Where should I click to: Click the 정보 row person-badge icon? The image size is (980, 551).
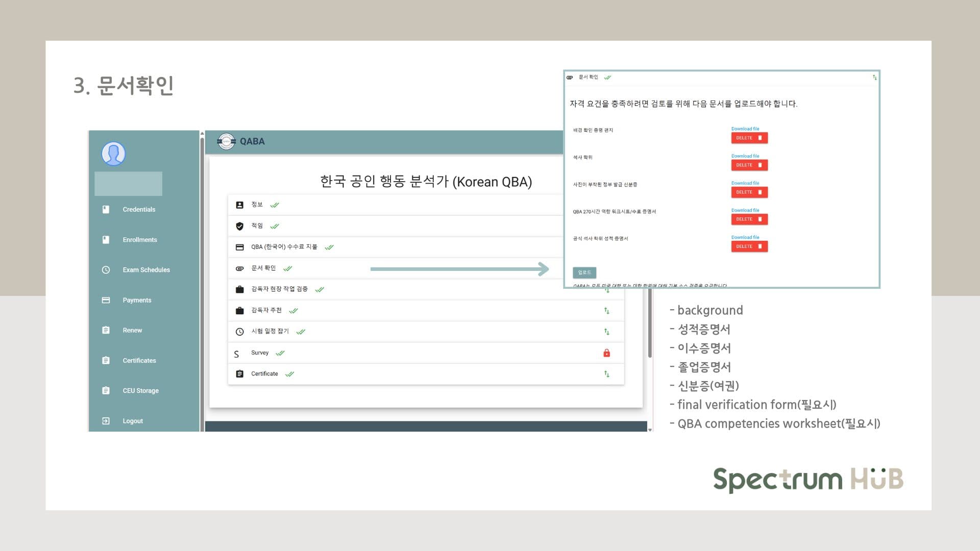239,205
